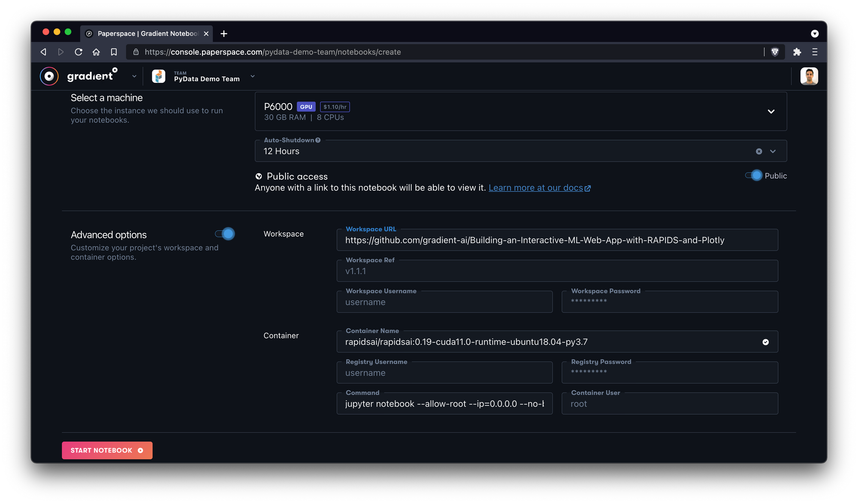Viewport: 858px width, 504px height.
Task: Bookmark this page with bookmark icon
Action: click(x=114, y=52)
